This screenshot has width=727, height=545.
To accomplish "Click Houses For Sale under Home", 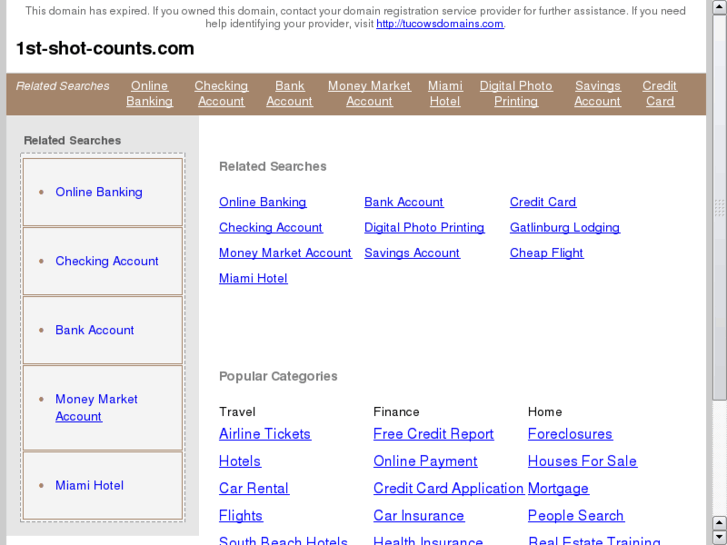I will (582, 462).
